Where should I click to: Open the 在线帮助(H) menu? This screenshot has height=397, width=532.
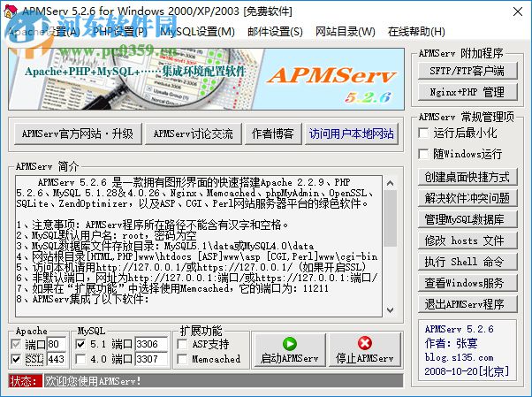[416, 32]
